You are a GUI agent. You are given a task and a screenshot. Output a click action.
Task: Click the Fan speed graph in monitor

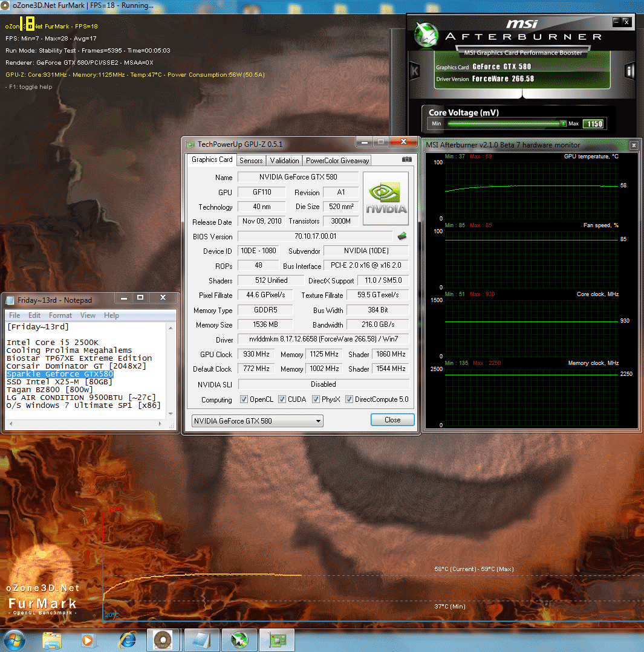pos(532,259)
